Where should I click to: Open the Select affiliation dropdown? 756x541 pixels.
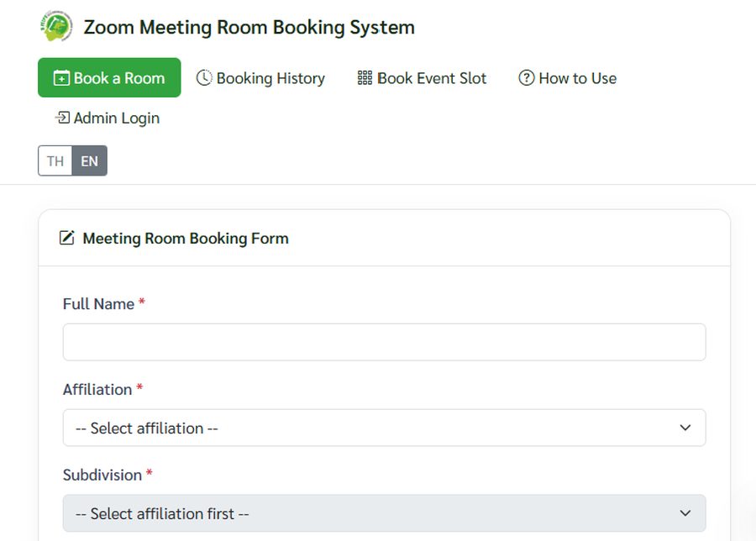pyautogui.click(x=384, y=428)
